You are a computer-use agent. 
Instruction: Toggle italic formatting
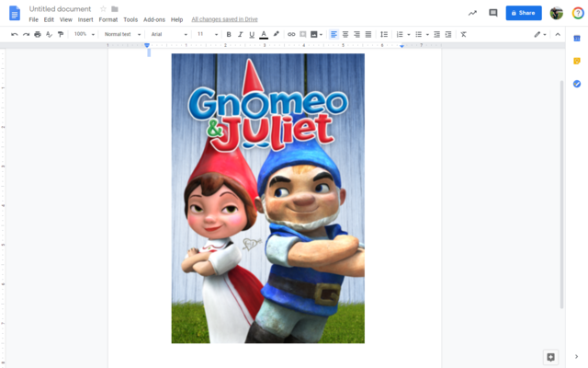click(x=241, y=34)
